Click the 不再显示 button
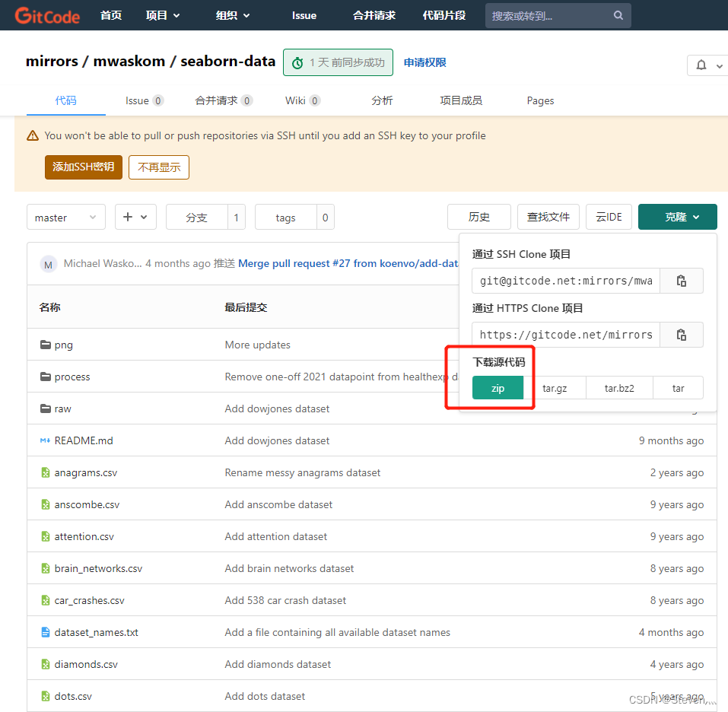Screen dimensions: 728x712 pyautogui.click(x=159, y=167)
